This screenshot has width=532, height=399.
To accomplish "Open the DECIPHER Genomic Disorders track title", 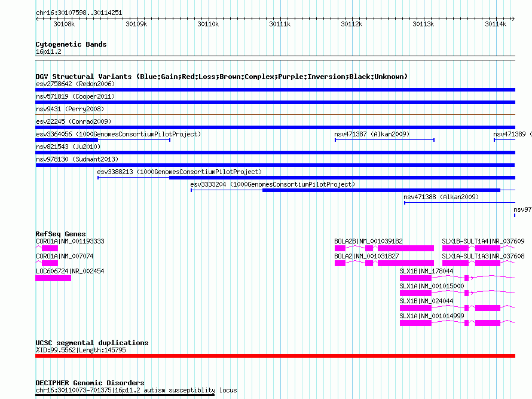I will point(90,383).
